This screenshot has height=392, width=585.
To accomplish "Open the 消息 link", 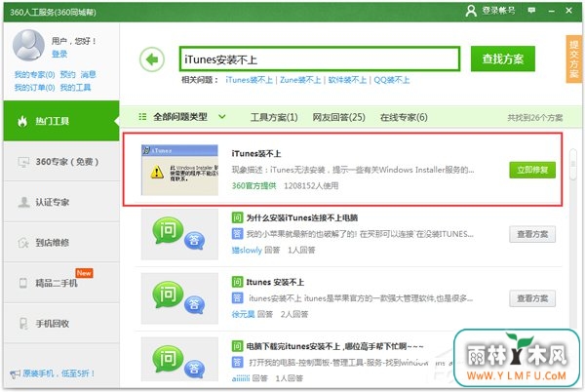I will (88, 74).
